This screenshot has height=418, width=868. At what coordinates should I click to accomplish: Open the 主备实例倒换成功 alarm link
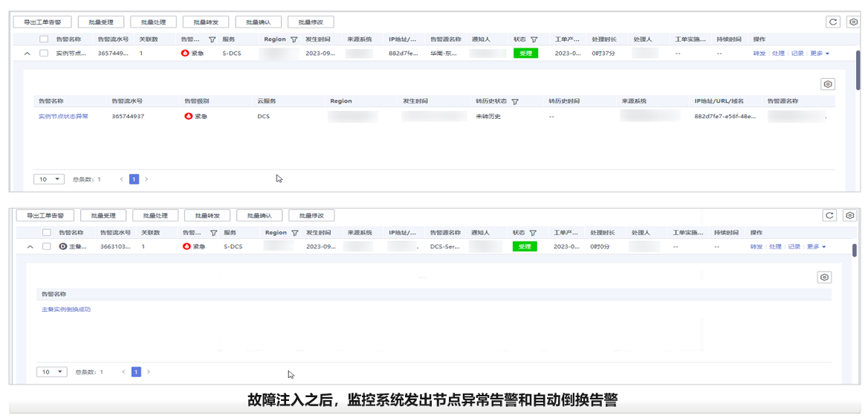[x=66, y=309]
